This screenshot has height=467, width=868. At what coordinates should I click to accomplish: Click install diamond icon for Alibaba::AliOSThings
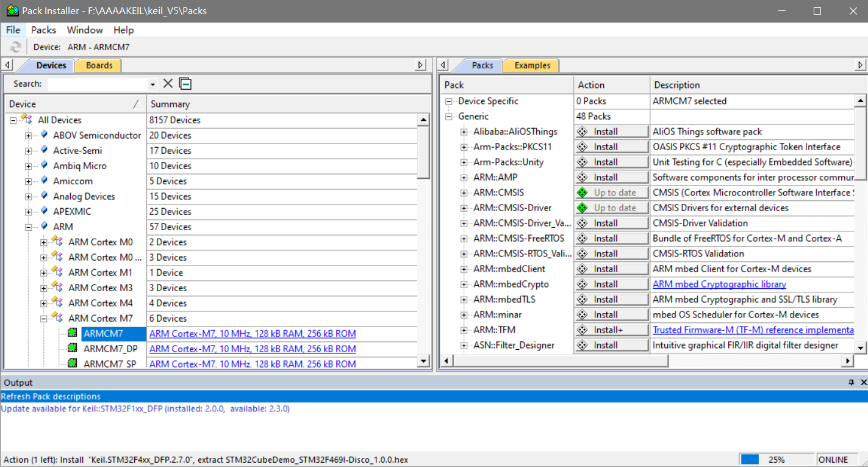[582, 131]
